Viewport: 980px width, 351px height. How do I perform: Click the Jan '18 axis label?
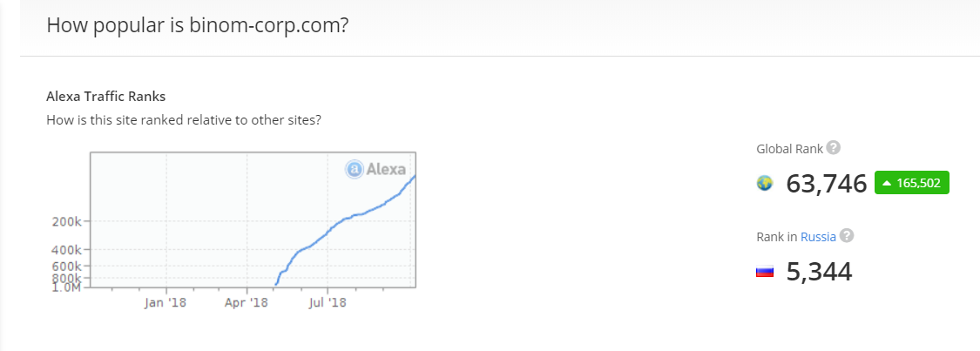click(165, 303)
